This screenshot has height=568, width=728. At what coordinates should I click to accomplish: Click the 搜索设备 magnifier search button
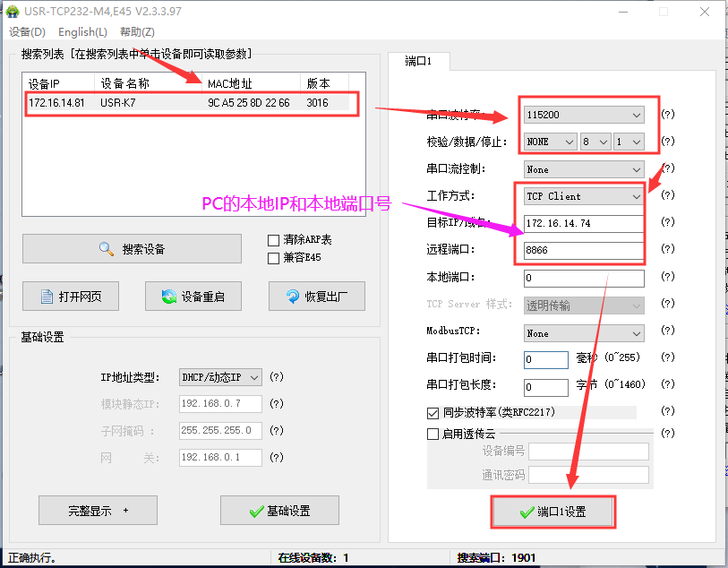click(x=132, y=249)
